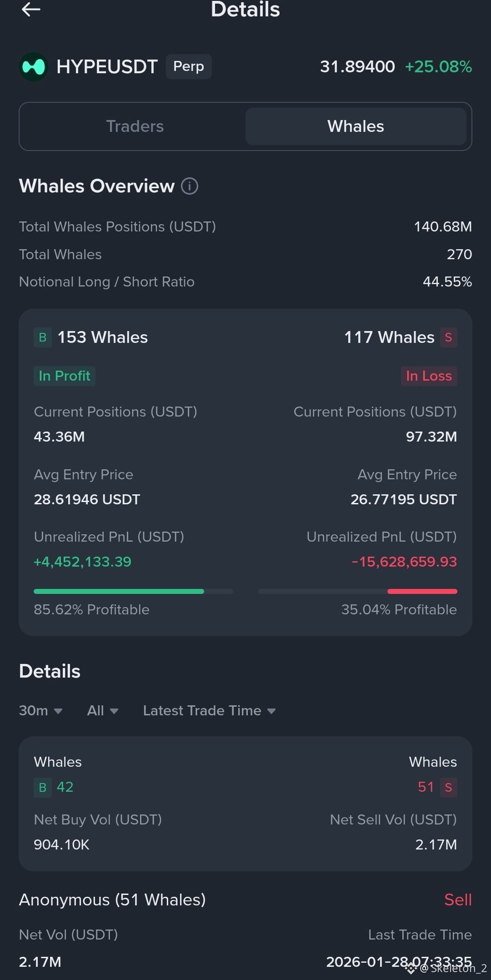This screenshot has height=980, width=491.
Task: Select the Whales tab
Action: [356, 126]
